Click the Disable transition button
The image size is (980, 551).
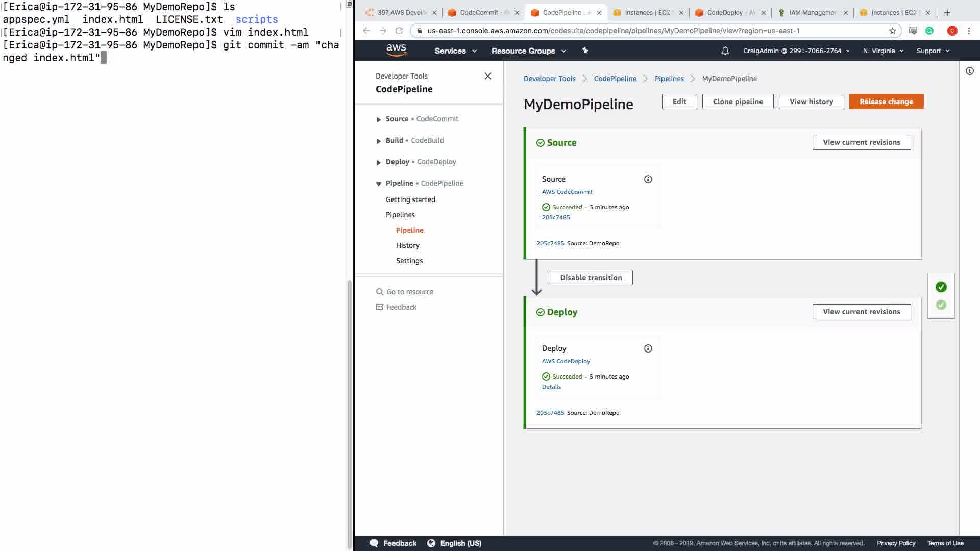pyautogui.click(x=591, y=278)
